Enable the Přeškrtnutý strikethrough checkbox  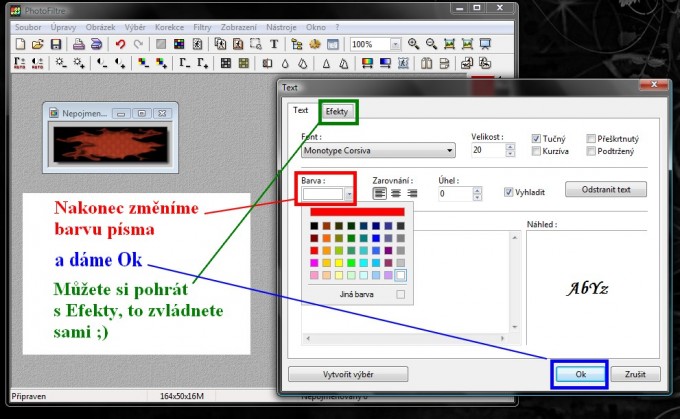591,139
